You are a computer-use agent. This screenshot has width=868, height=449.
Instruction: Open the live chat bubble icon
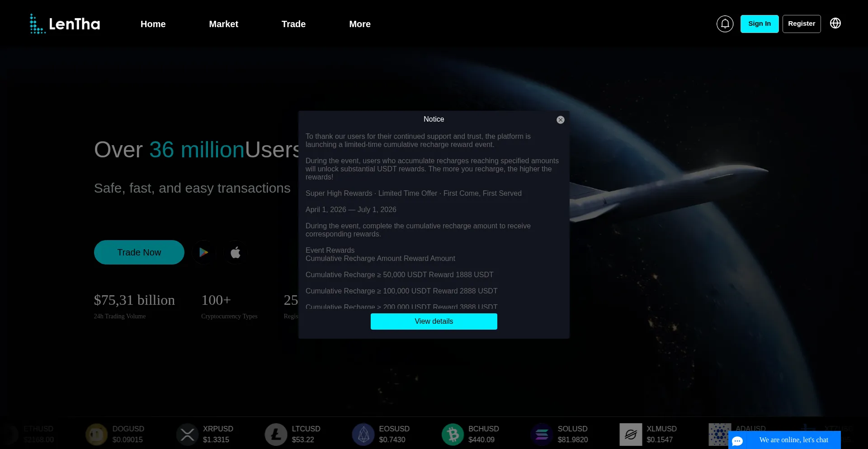tap(737, 440)
